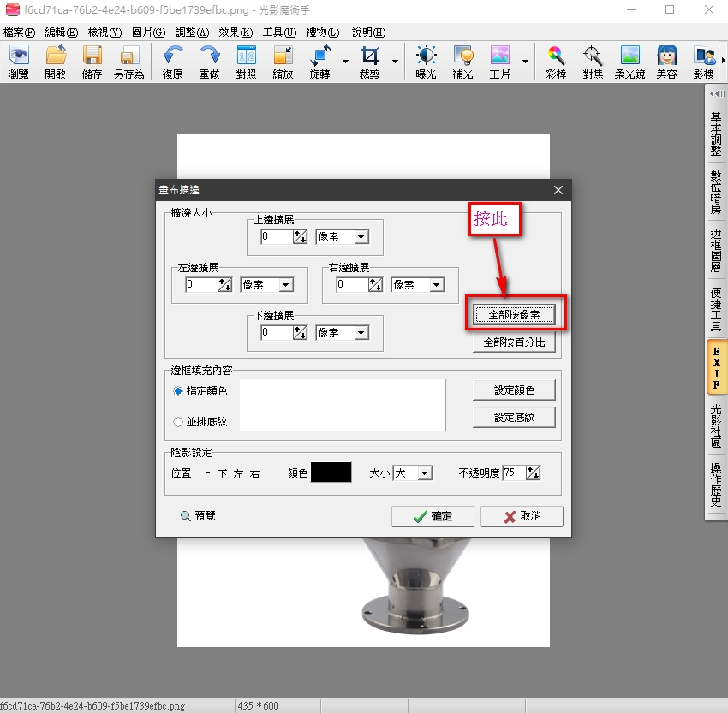Select the 指定顏色 radio button
728x713 pixels.
click(178, 391)
